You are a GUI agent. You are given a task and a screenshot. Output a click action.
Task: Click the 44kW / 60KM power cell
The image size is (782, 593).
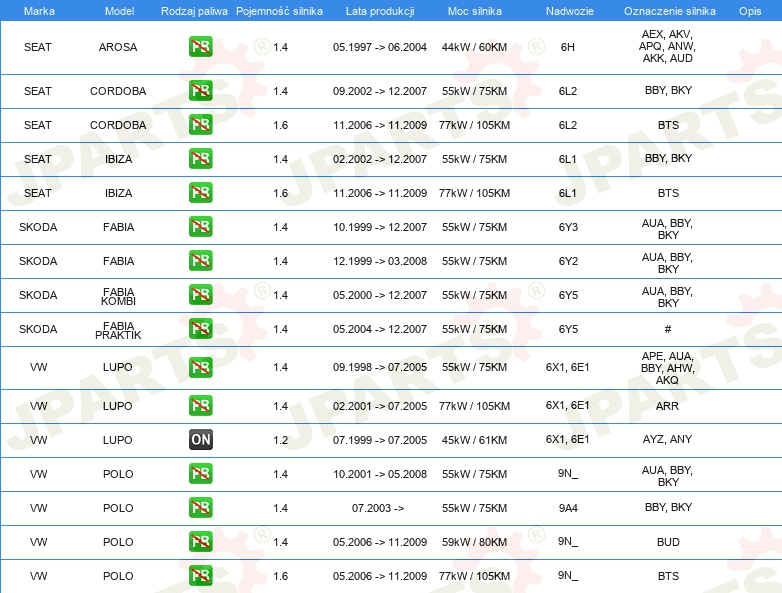tap(474, 47)
